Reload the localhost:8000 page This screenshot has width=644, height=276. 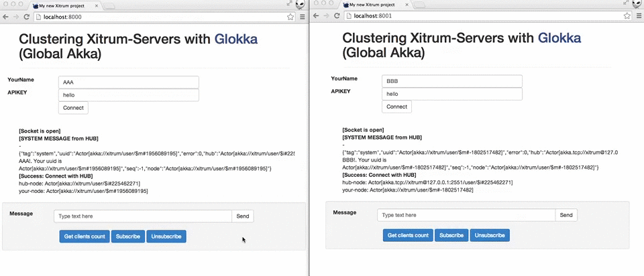point(26,17)
